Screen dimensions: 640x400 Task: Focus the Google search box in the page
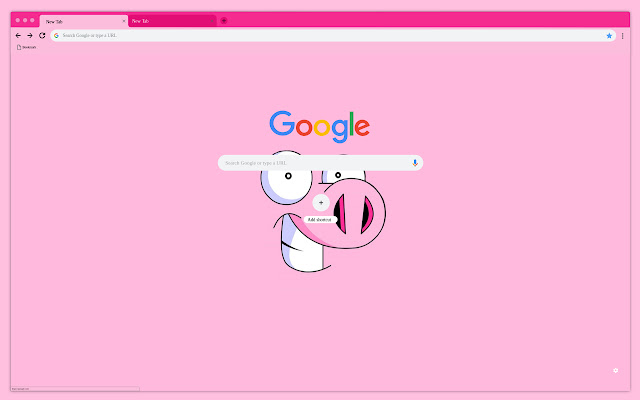(x=320, y=163)
